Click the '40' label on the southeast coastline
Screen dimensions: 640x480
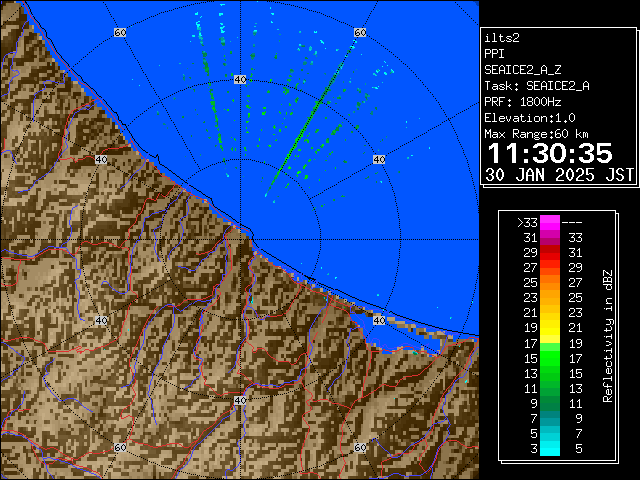379,320
